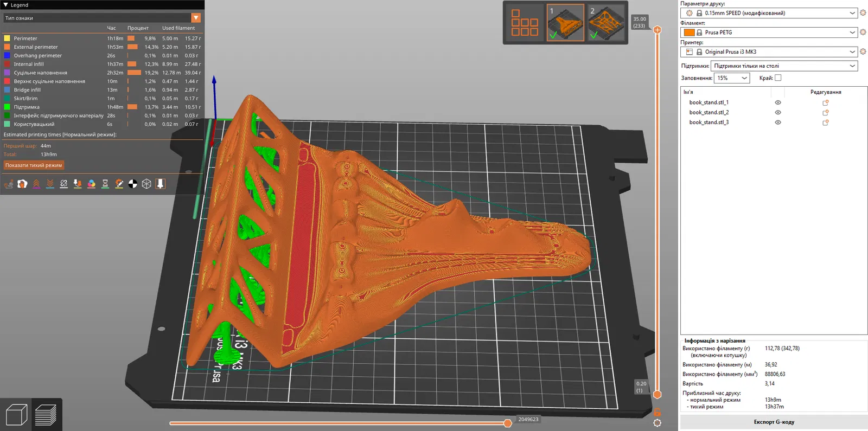The width and height of the screenshot is (868, 431).
Task: Toggle Perimeter feature visibility in legend
Action: coord(102,38)
